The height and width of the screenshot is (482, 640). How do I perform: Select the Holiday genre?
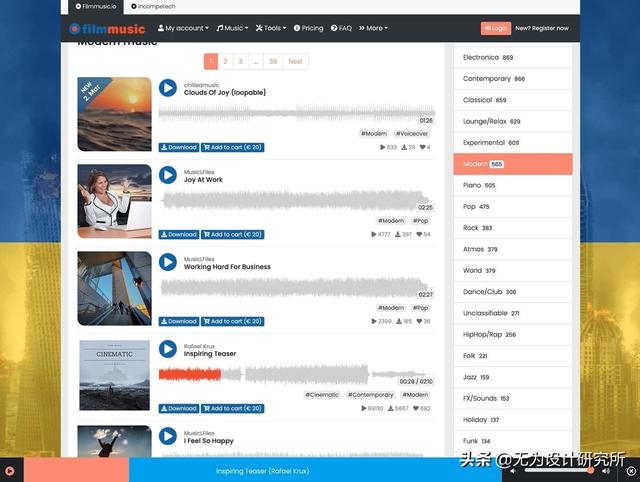click(x=513, y=420)
